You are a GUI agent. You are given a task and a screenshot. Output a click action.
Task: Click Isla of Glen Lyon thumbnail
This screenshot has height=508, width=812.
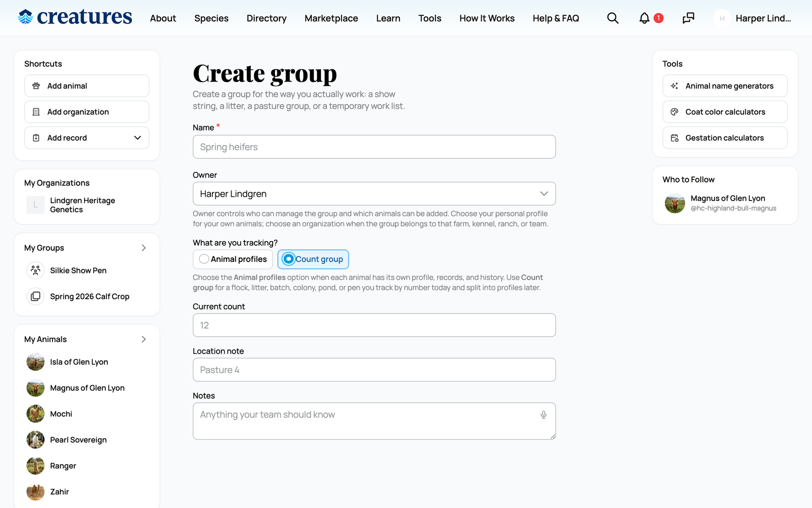(36, 362)
